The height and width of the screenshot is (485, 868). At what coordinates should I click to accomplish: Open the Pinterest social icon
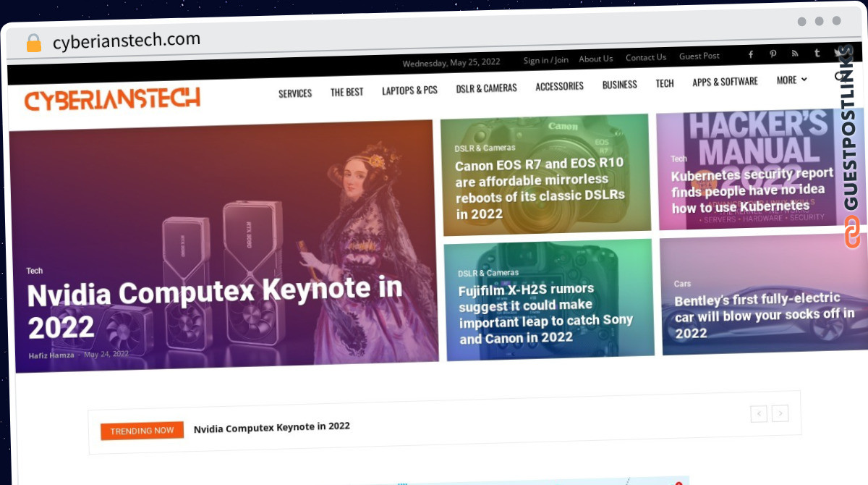pos(773,54)
